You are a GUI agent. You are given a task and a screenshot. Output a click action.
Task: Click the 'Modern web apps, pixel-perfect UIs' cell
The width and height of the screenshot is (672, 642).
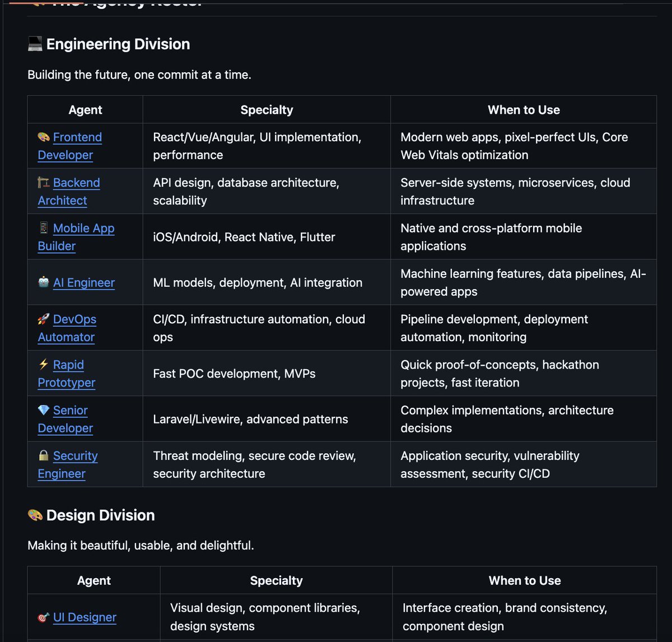524,146
